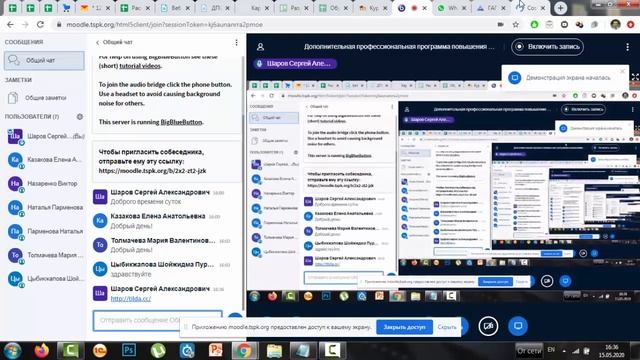Focus the chat message input field
This screenshot has width=640, height=360.
(158, 320)
